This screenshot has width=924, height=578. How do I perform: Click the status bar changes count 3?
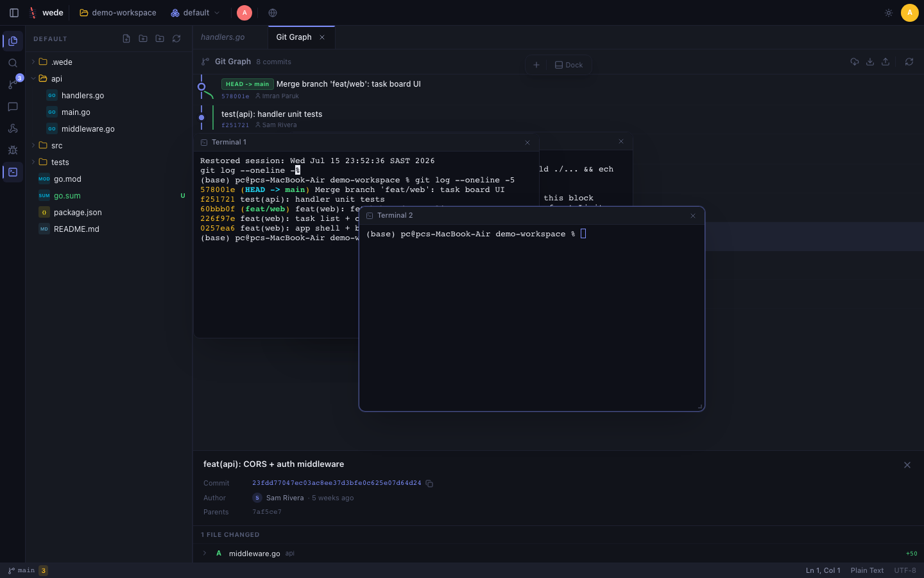point(43,570)
